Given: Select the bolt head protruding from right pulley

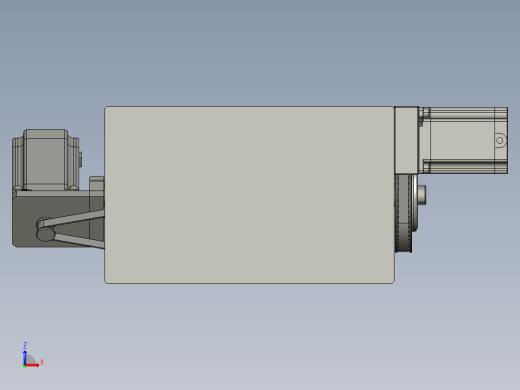Looking at the screenshot, I should coord(421,195).
